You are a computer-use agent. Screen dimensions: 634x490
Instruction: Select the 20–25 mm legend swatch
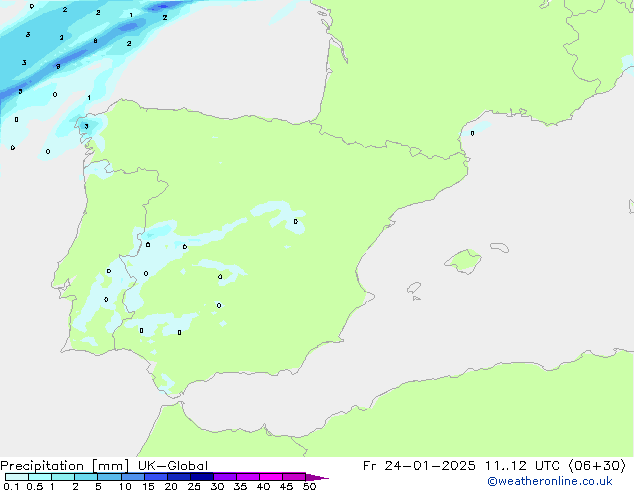click(x=179, y=477)
